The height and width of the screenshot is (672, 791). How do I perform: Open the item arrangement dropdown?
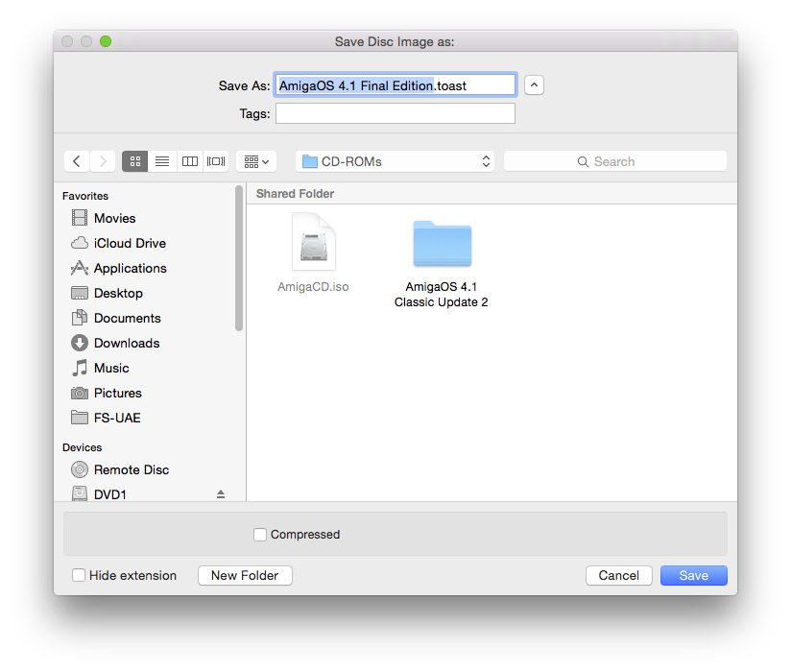(256, 161)
